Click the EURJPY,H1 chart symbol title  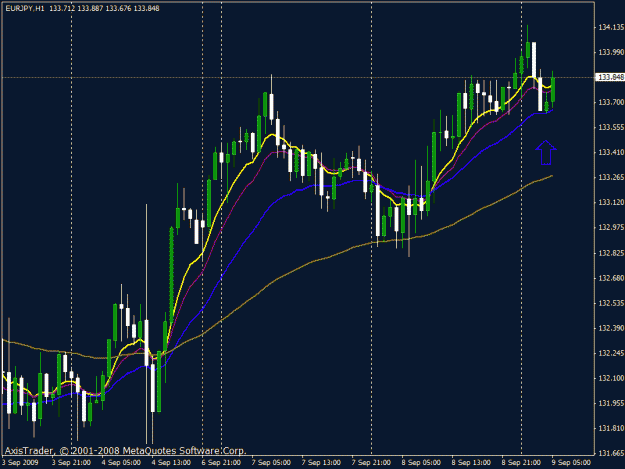click(25, 8)
